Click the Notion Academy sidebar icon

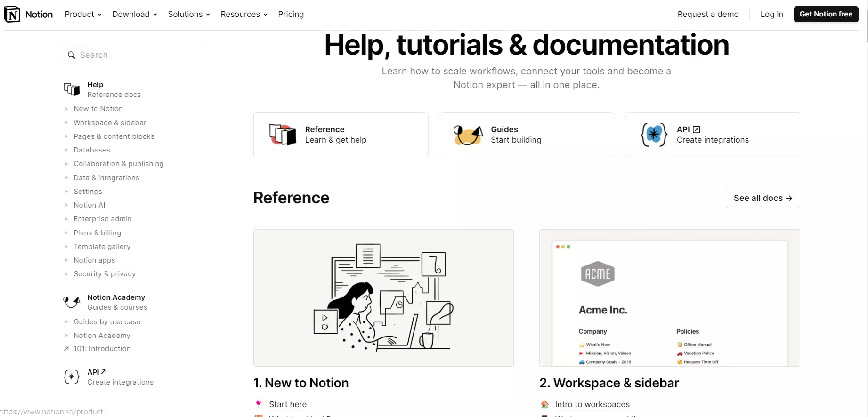point(72,302)
